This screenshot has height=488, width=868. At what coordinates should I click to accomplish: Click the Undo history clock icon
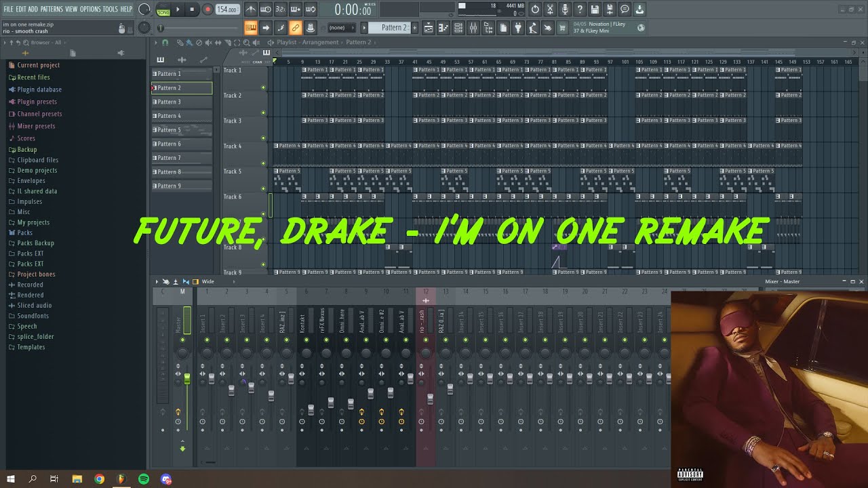click(535, 9)
